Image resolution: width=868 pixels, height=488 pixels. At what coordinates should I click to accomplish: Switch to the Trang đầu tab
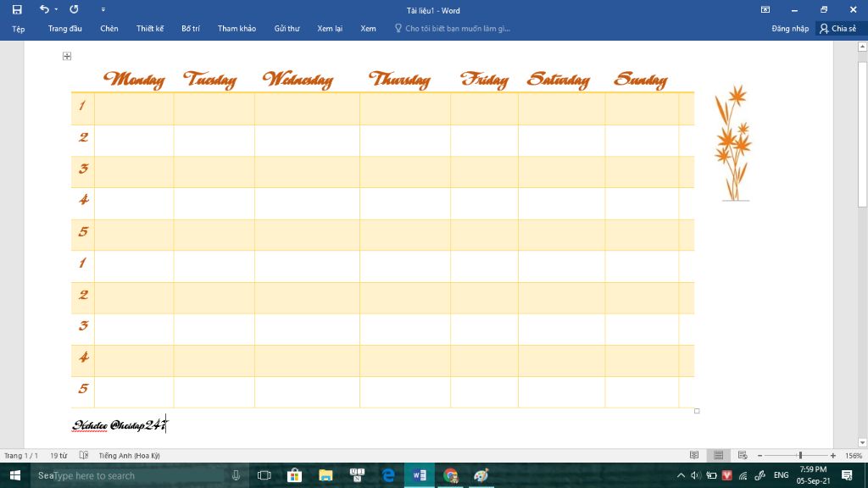64,29
